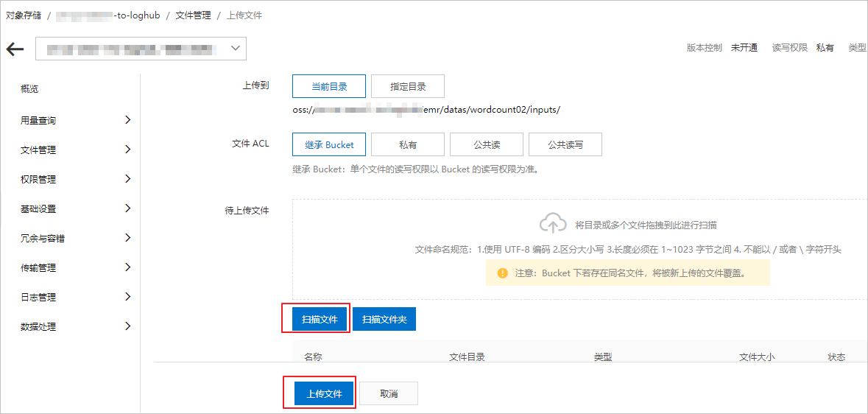Click the cloud upload icon
This screenshot has width=868, height=414.
coord(553,224)
